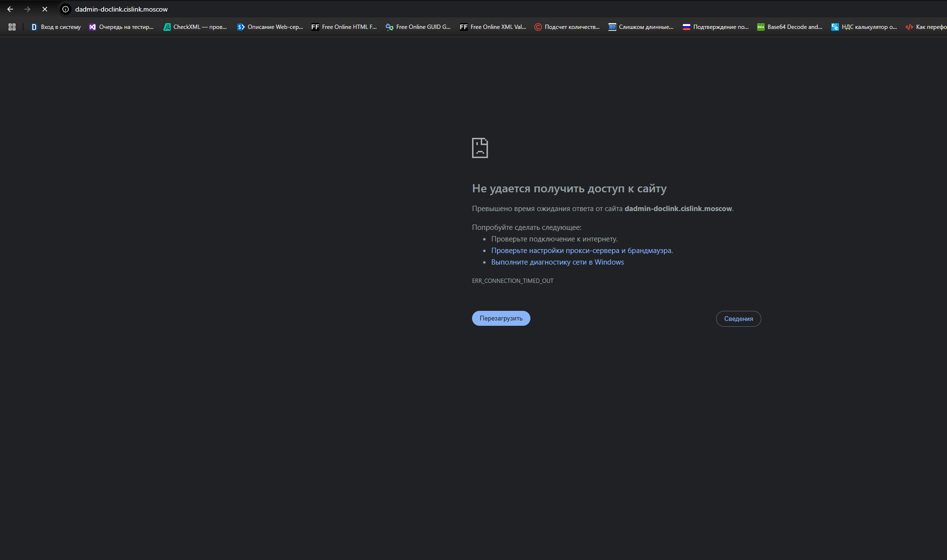Open the 'Подтверждение по...' bookmark

point(716,27)
